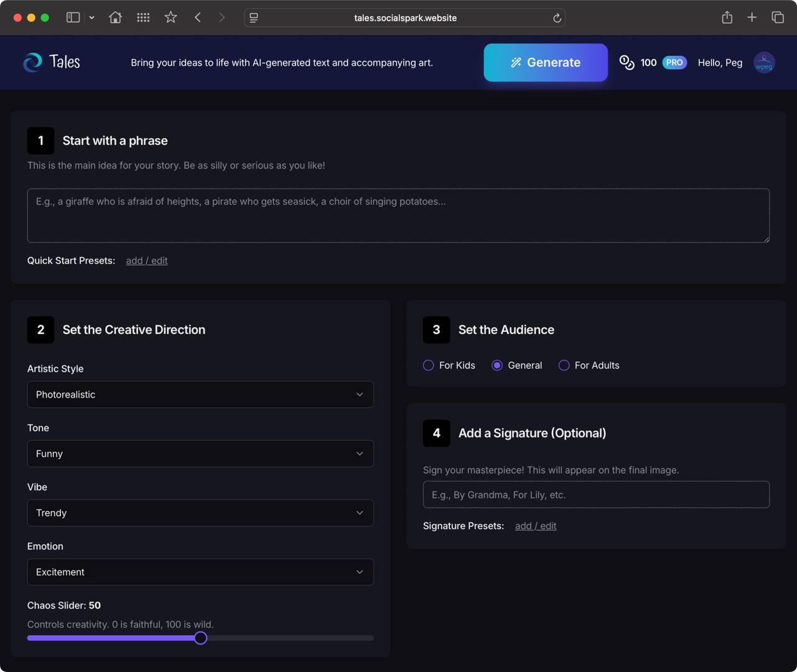Click add / edit for Quick Start Presets
Viewport: 797px width, 672px height.
[147, 261]
